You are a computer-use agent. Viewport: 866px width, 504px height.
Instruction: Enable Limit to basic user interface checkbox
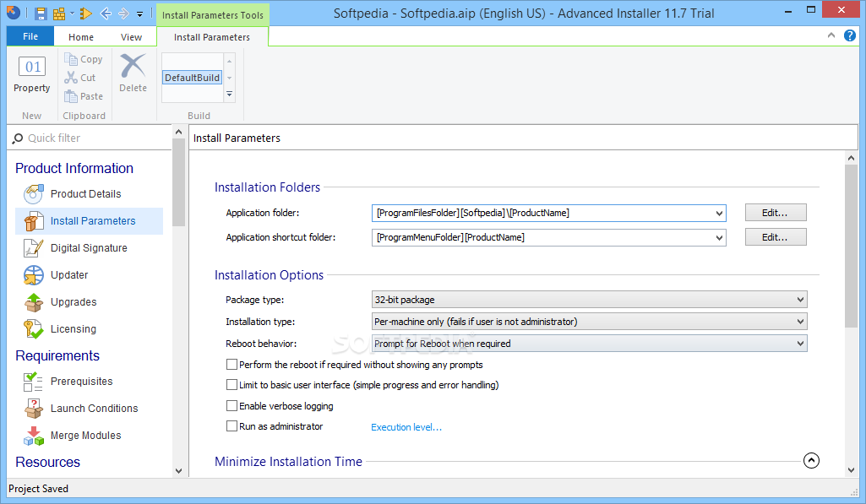232,385
